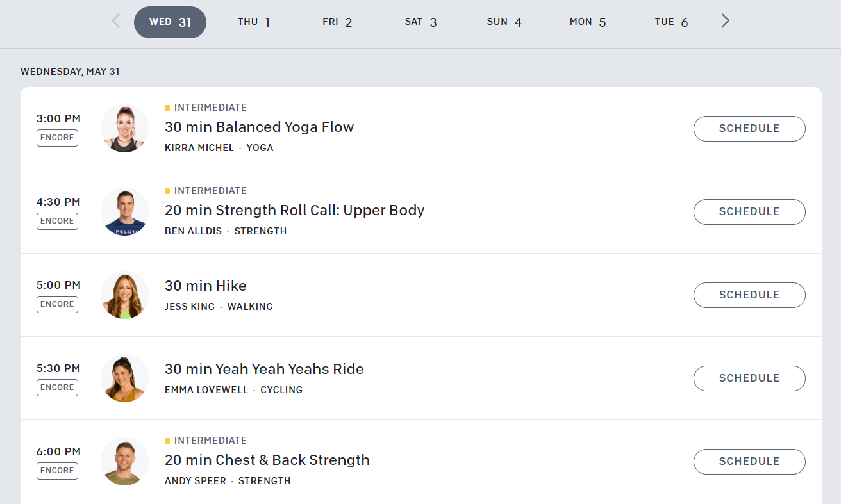Click Kirra Michel's profile photo
The width and height of the screenshot is (841, 504).
(x=124, y=128)
